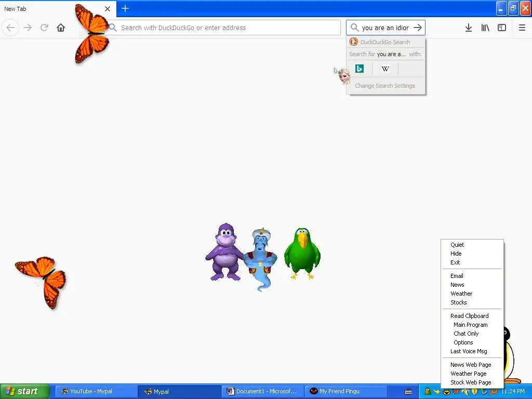Go forward with the forward arrow

click(x=28, y=28)
